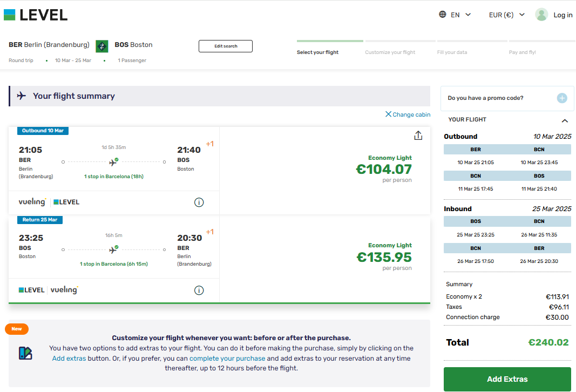The width and height of the screenshot is (576, 392).
Task: Click the Log in link
Action: coord(563,15)
